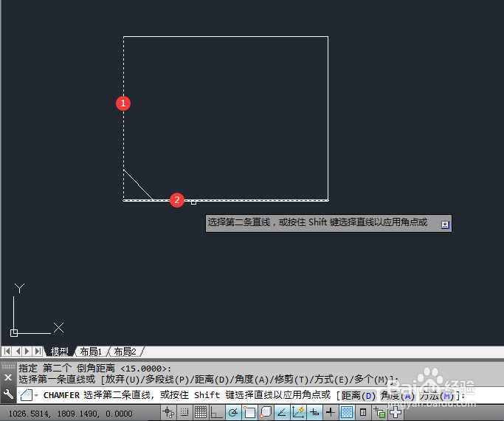Switch to the 布局1 tab

(91, 352)
